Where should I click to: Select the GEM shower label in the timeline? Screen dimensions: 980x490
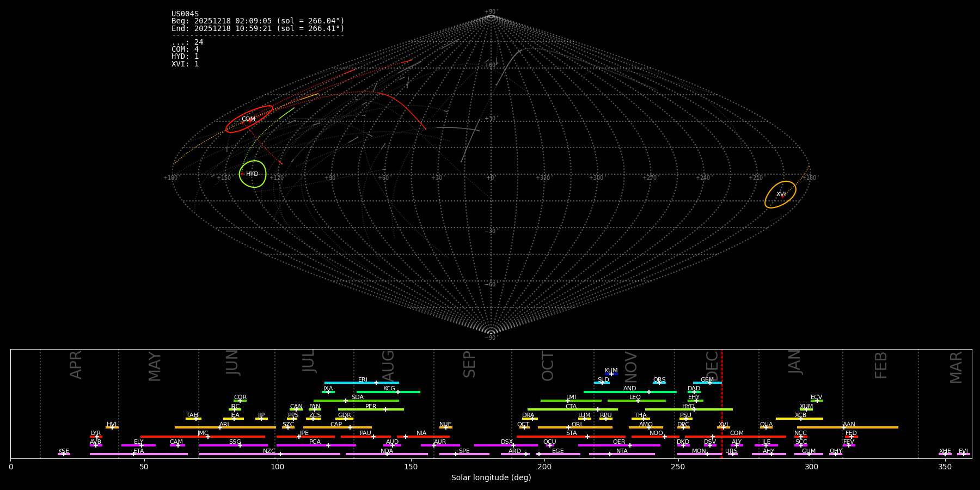tap(707, 380)
